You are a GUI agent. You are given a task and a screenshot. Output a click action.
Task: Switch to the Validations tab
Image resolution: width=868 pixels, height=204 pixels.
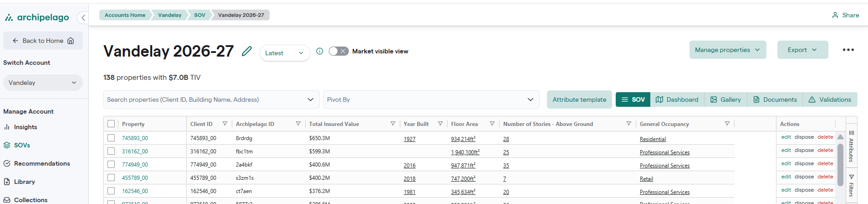pyautogui.click(x=830, y=99)
